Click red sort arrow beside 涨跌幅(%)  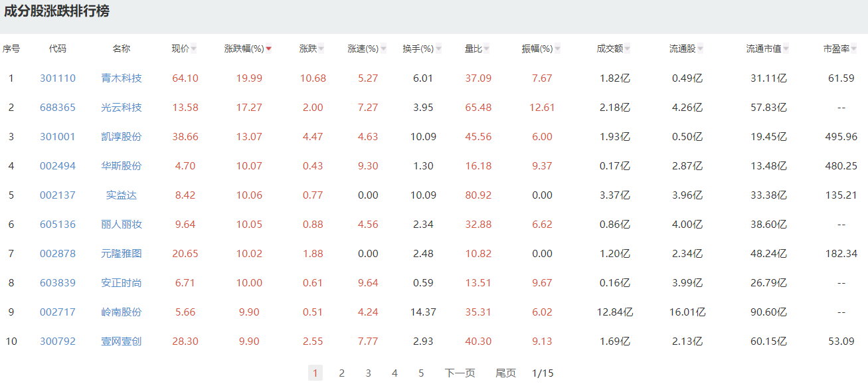tap(268, 48)
